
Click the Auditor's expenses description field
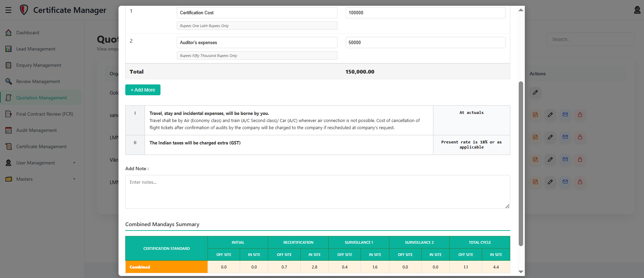tap(257, 43)
